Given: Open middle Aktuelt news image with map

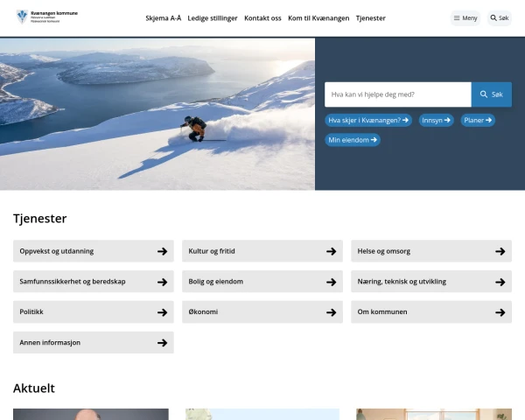Looking at the screenshot, I should 262,414.
